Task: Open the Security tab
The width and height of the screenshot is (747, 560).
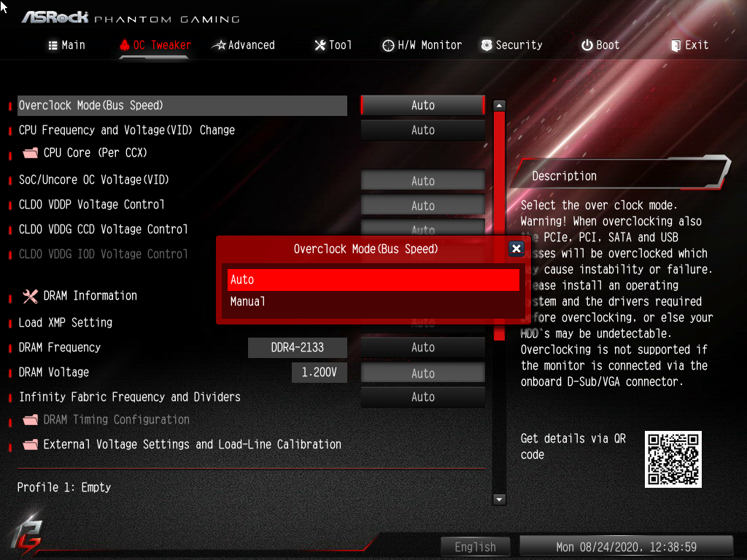Action: tap(511, 45)
